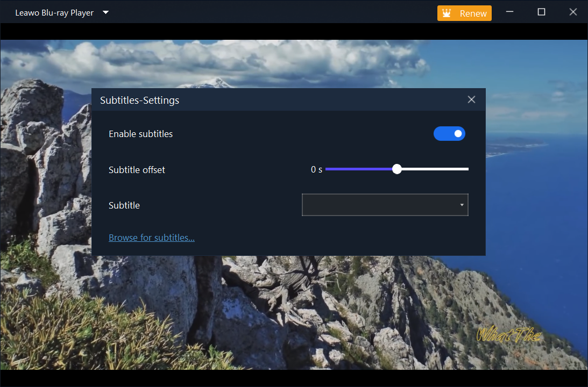Maximize the player window
The height and width of the screenshot is (387, 588).
coord(541,12)
